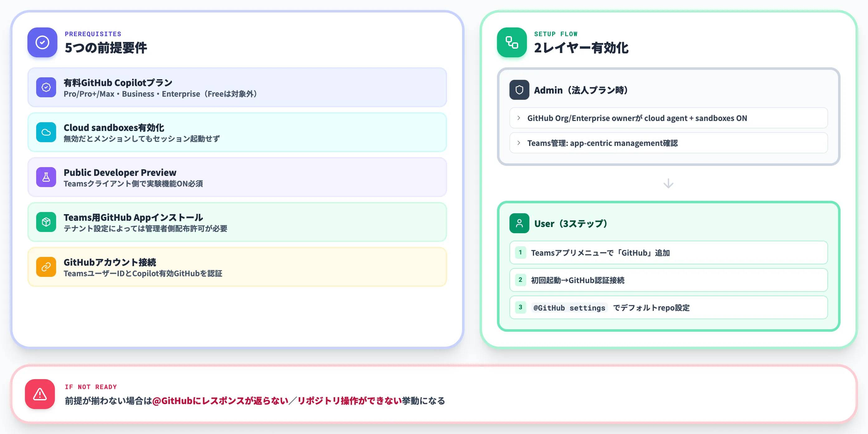Click the cloud icon for Cloud sandboxes有効化
The width and height of the screenshot is (868, 434).
pos(46,133)
